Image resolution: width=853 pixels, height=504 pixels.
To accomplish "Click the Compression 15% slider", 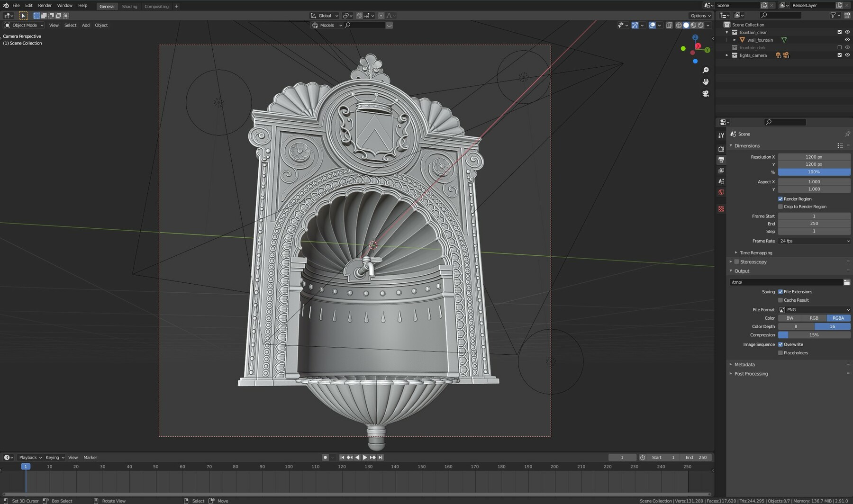I will pos(814,335).
